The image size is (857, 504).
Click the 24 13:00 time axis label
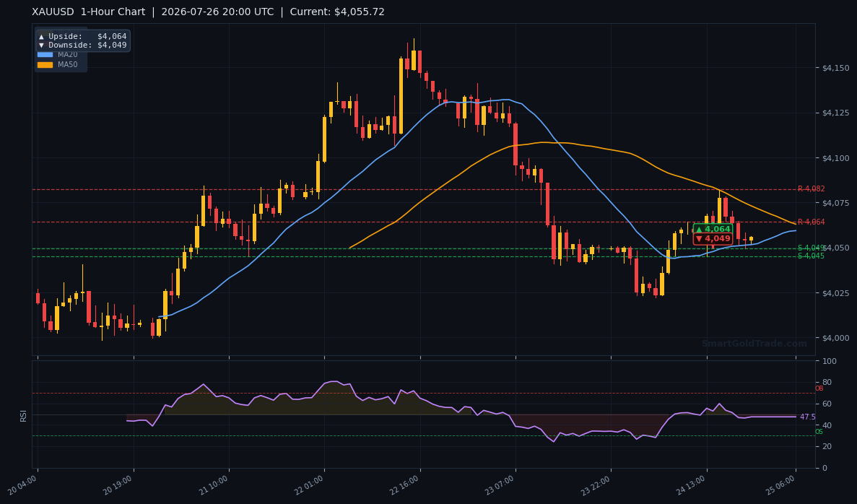(x=692, y=485)
